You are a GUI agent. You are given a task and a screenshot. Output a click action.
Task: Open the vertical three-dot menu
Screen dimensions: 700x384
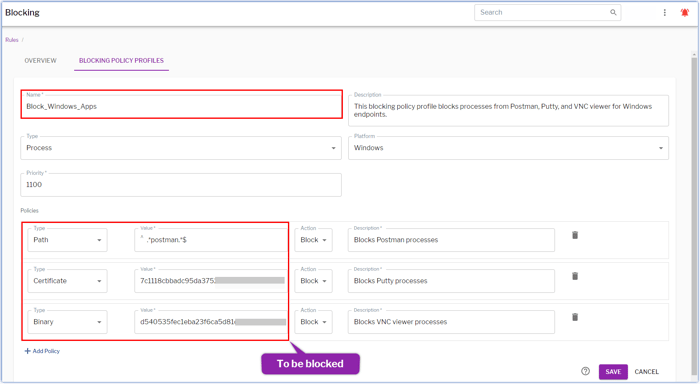point(664,13)
